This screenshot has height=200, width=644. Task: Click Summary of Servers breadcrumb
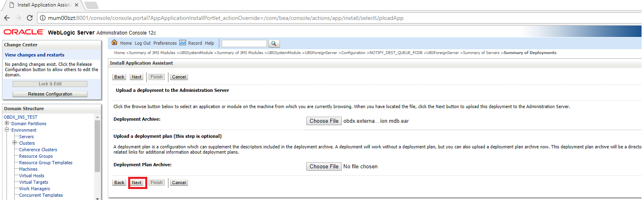click(x=481, y=53)
